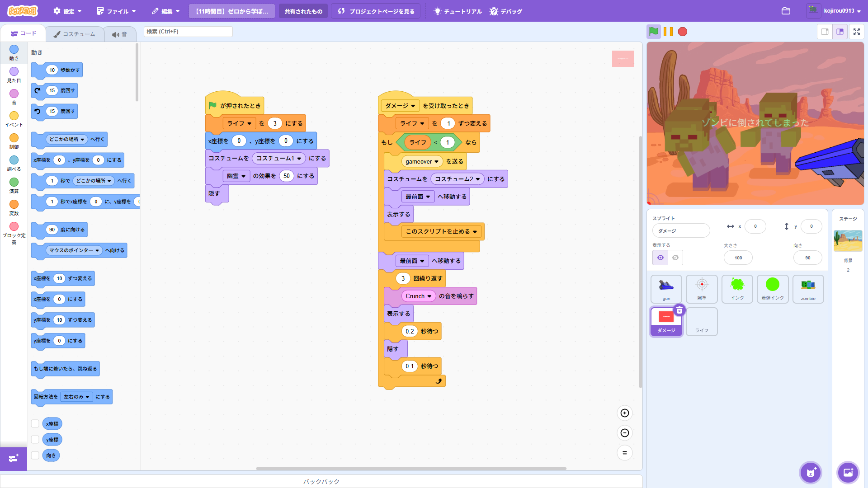868x488 pixels.
Task: Switch to the コスチューム tab
Action: [x=74, y=34]
